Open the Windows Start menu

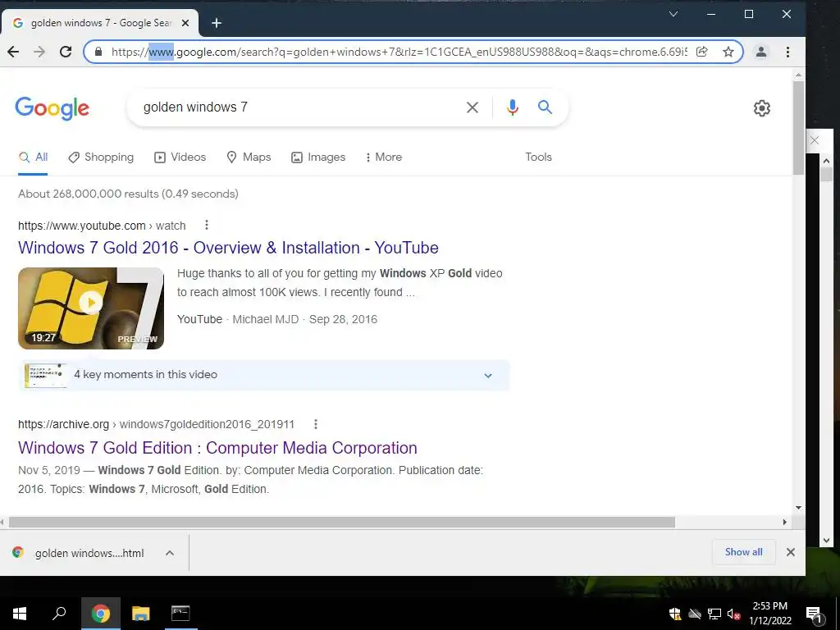click(20, 614)
